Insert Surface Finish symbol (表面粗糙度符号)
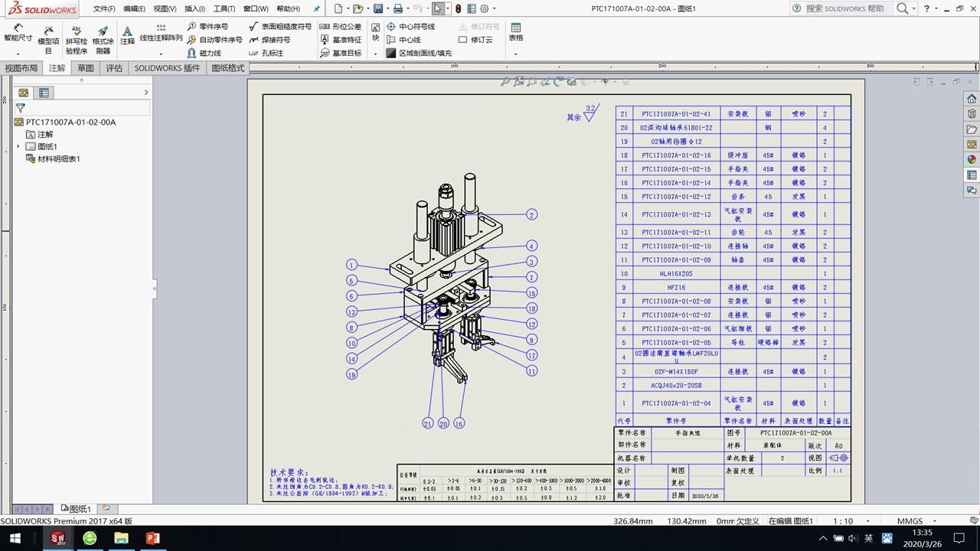This screenshot has width=980, height=551. click(x=280, y=26)
